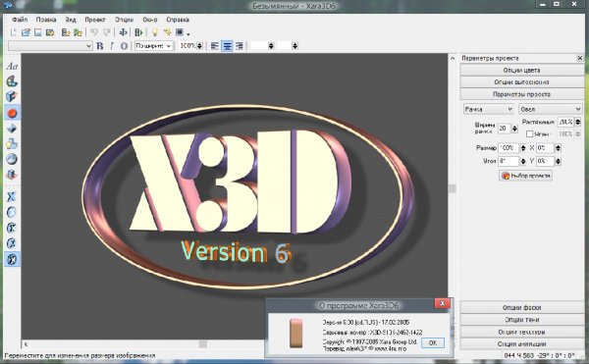The height and width of the screenshot is (364, 589).
Task: Align text to the left
Action: pos(214,46)
